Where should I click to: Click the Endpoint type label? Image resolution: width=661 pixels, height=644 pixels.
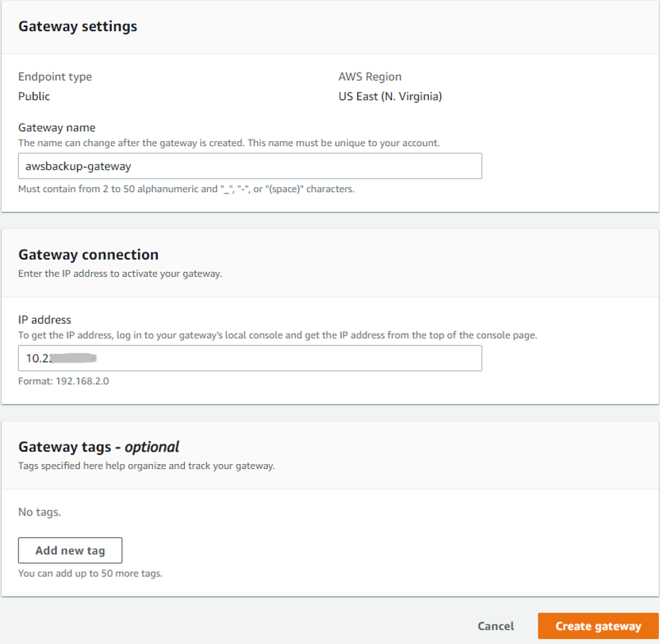point(55,76)
